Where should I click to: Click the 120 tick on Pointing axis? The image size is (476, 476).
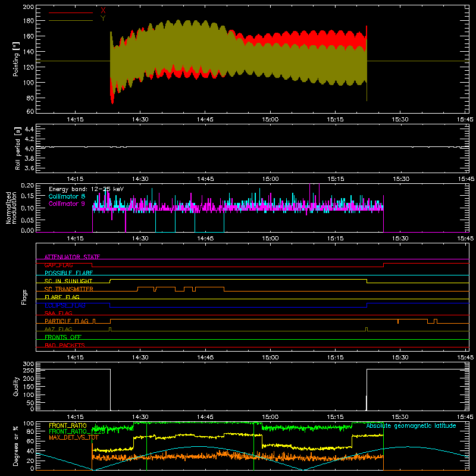point(29,67)
